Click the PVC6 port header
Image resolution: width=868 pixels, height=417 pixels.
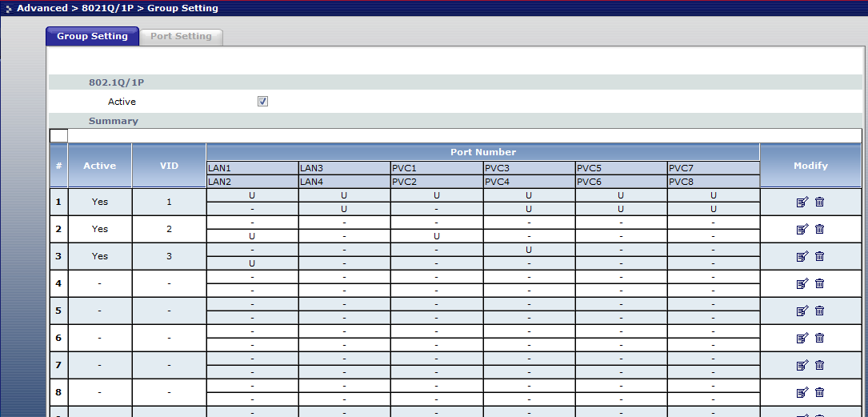coord(621,182)
